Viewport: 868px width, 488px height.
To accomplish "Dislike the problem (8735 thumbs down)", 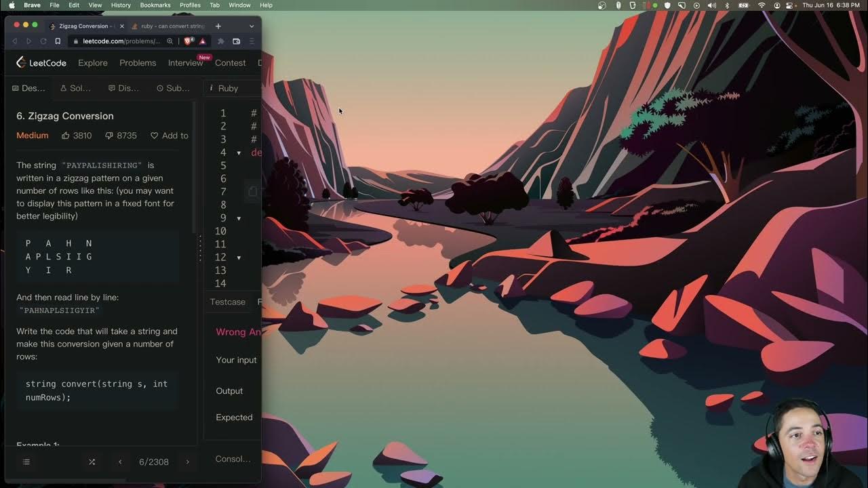I will pyautogui.click(x=121, y=136).
